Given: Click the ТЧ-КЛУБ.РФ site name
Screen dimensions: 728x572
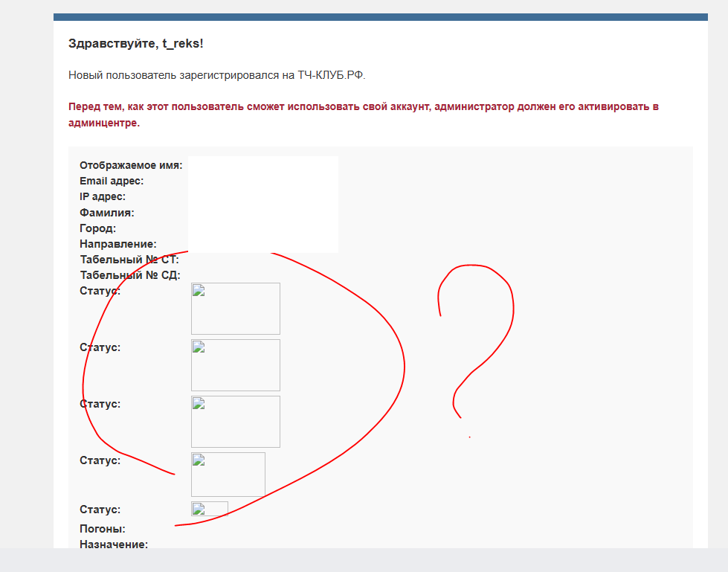Looking at the screenshot, I should pyautogui.click(x=332, y=75).
